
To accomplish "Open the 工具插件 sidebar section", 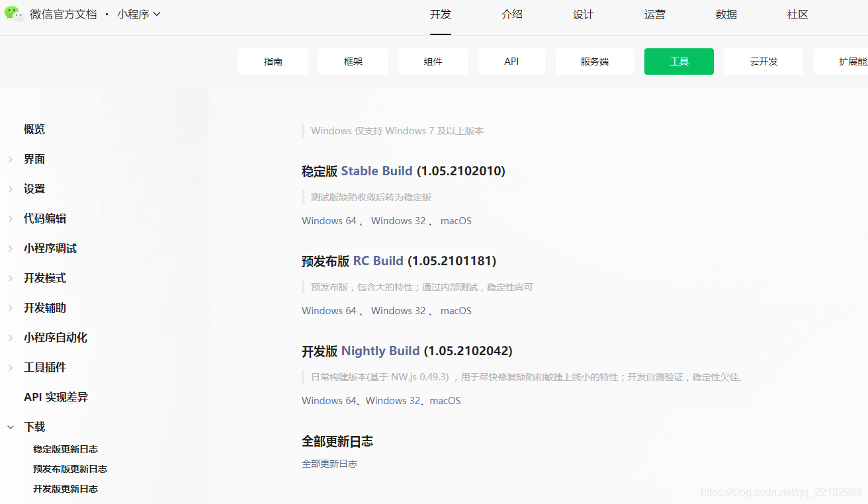I will point(45,367).
